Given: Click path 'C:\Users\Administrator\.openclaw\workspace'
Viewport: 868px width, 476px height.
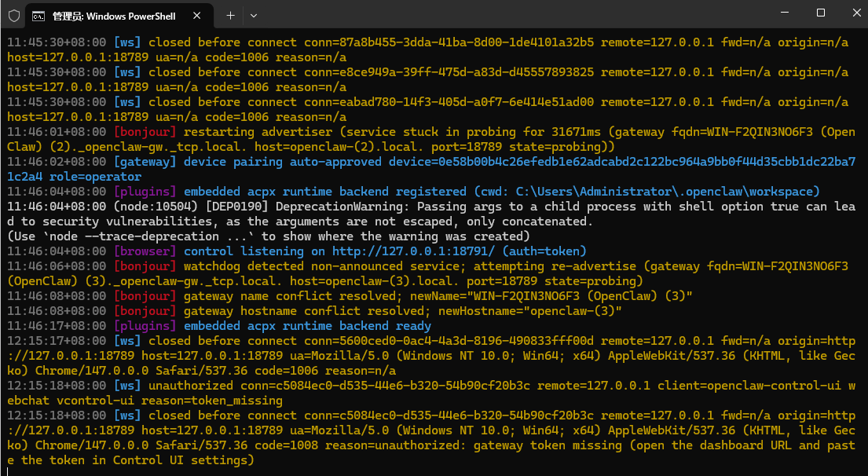Looking at the screenshot, I should click(665, 192).
